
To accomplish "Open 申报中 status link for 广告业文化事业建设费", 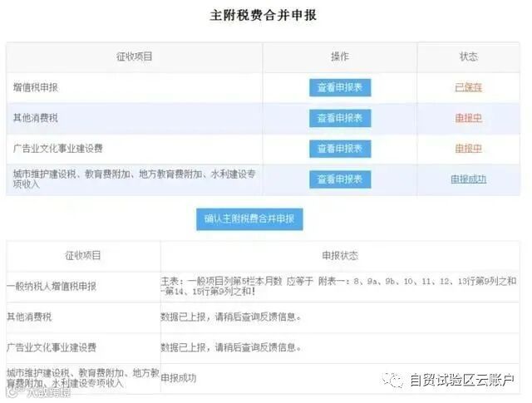I will click(468, 149).
